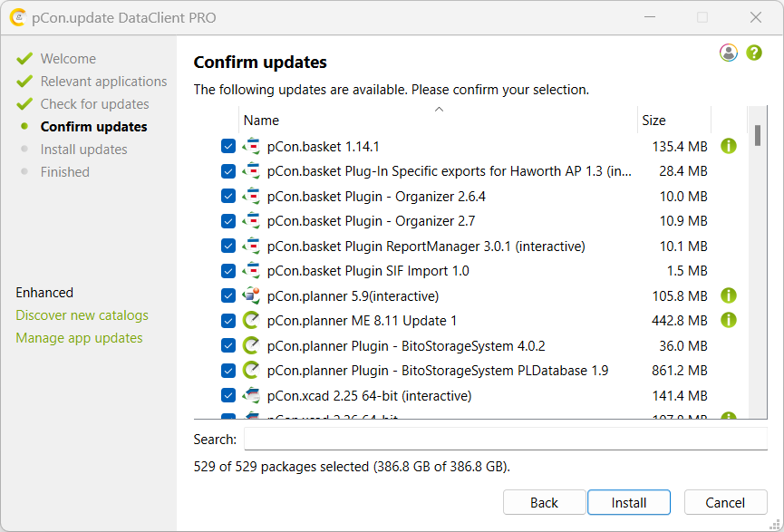Sort the list by Size column

coord(674,120)
